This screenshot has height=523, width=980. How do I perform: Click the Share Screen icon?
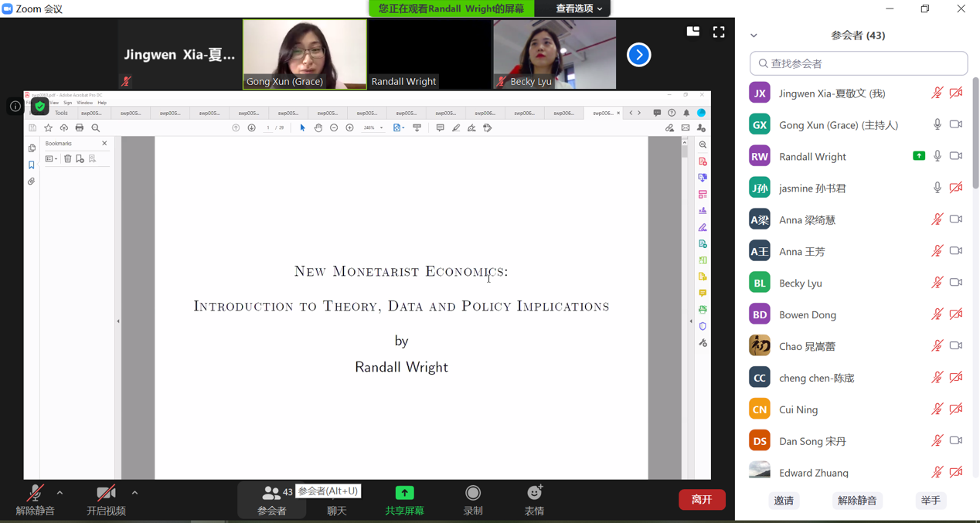click(404, 494)
